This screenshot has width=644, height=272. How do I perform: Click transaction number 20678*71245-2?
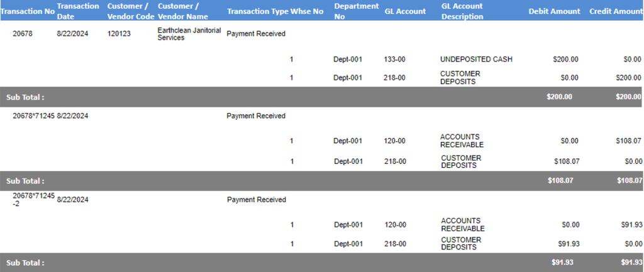coord(34,199)
